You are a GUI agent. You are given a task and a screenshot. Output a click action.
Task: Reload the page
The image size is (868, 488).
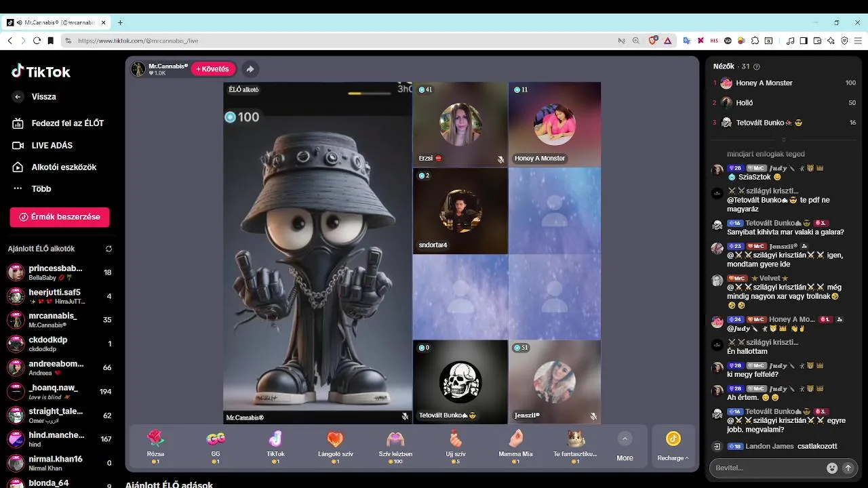pos(37,41)
